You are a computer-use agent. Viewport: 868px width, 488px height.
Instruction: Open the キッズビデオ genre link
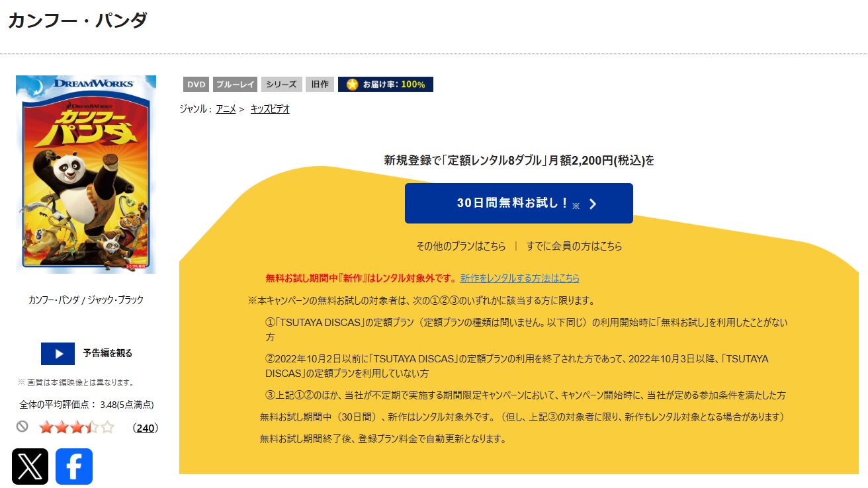[x=270, y=109]
